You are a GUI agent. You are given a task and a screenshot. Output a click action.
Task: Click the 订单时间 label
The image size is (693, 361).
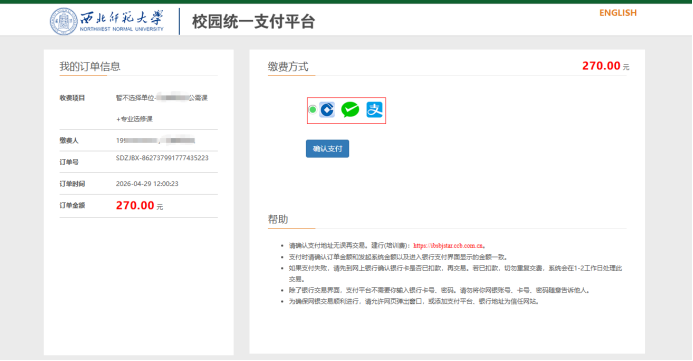tap(72, 183)
